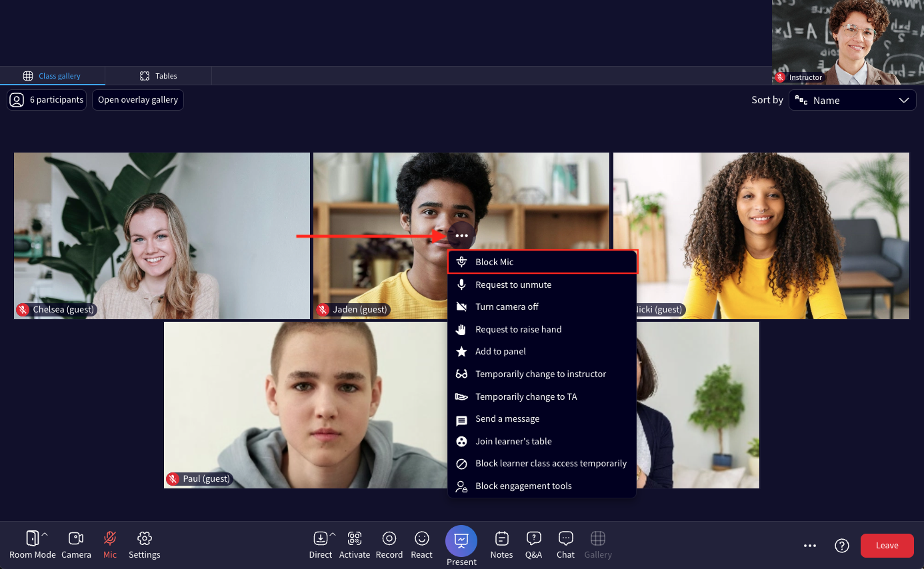Click the help question mark icon

[x=841, y=546]
